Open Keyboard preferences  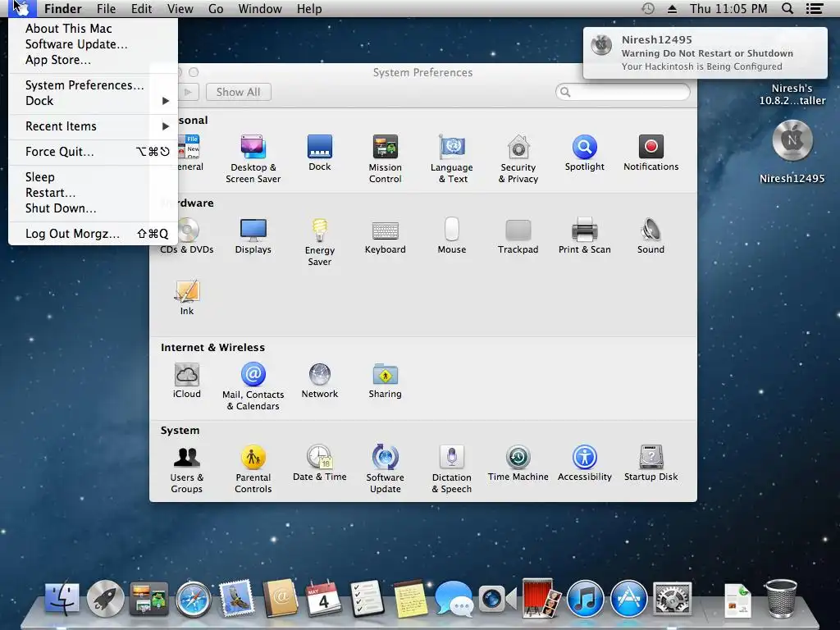click(386, 235)
